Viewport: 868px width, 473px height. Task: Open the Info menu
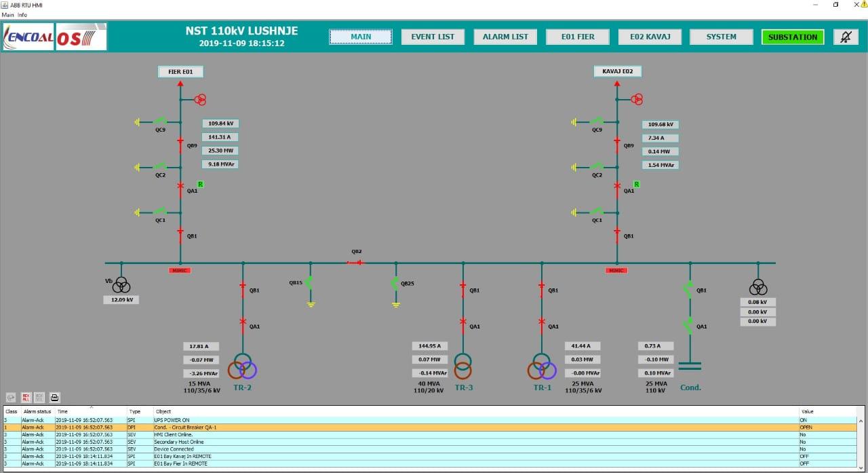(22, 14)
